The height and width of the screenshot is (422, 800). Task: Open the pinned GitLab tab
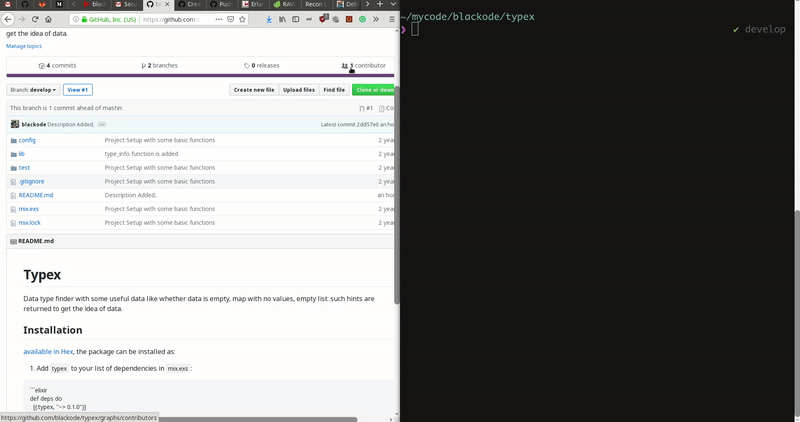point(42,4)
